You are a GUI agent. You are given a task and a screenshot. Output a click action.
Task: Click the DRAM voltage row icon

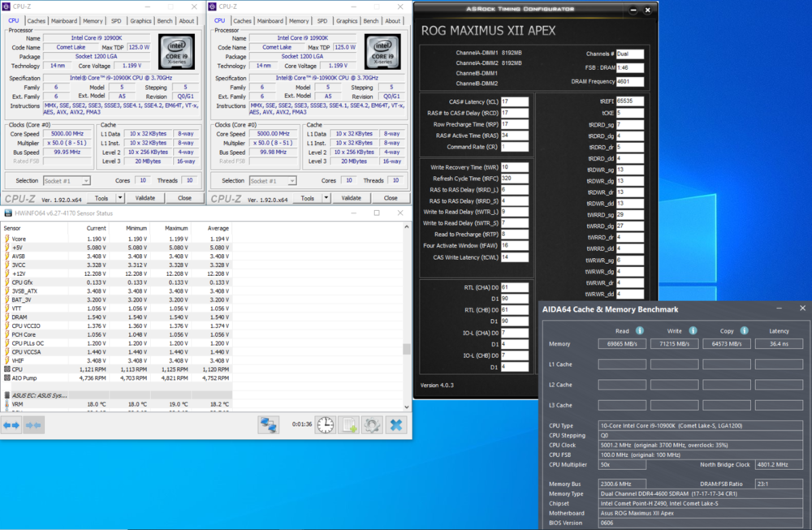(6, 317)
